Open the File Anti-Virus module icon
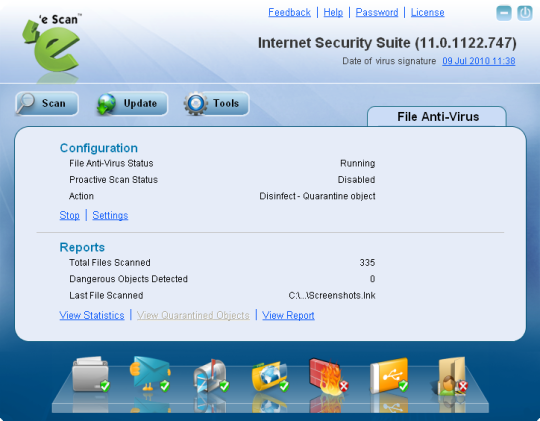 91,374
